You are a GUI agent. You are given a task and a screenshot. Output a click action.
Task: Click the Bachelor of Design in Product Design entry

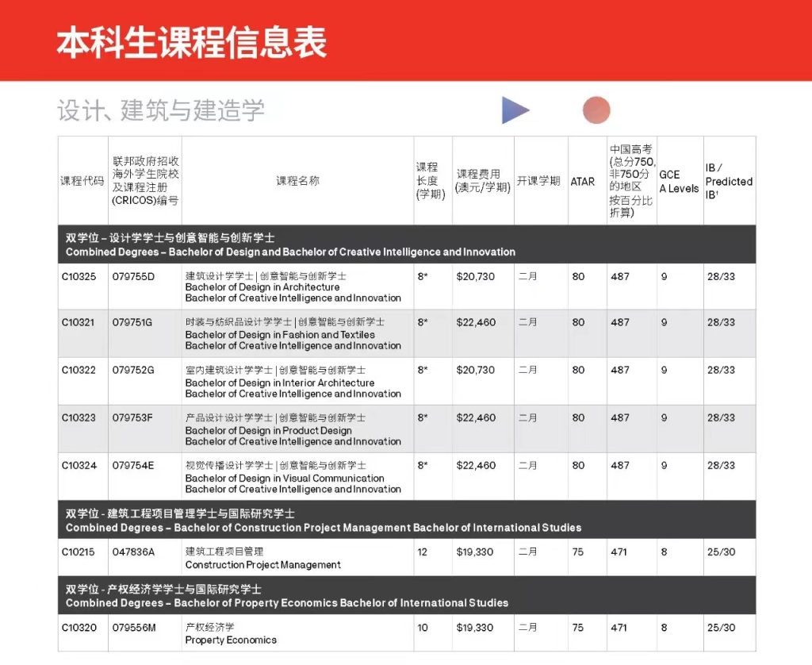tap(268, 430)
